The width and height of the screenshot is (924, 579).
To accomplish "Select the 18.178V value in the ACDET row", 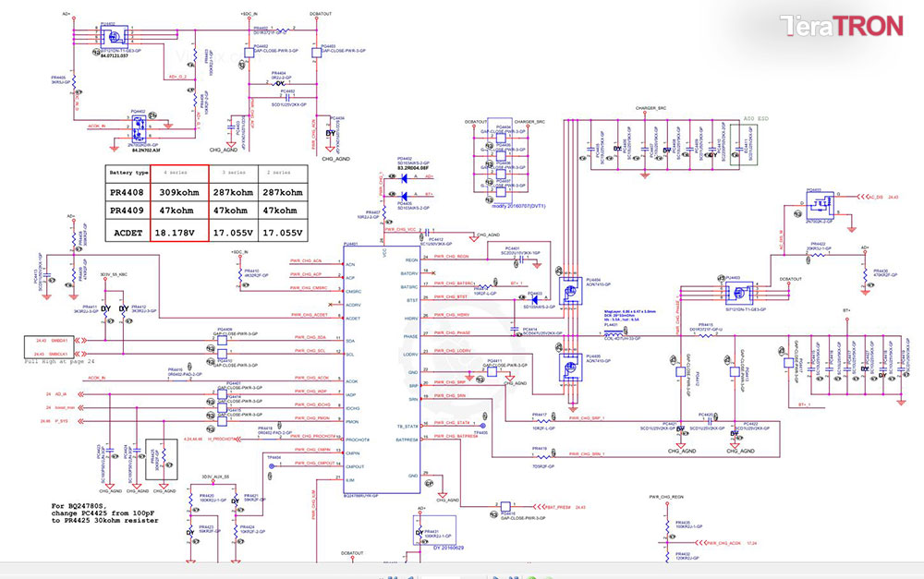I will [x=175, y=233].
